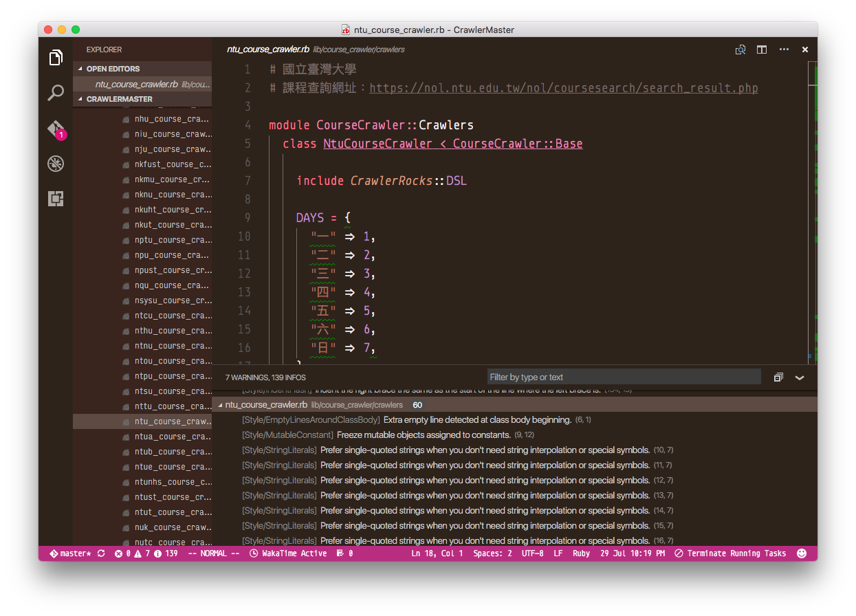Change language mode via Ruby
This screenshot has height=616, width=856.
click(582, 553)
